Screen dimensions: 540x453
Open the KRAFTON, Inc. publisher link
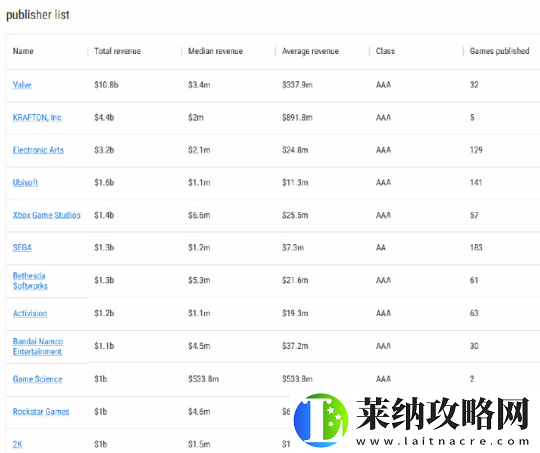pos(38,117)
